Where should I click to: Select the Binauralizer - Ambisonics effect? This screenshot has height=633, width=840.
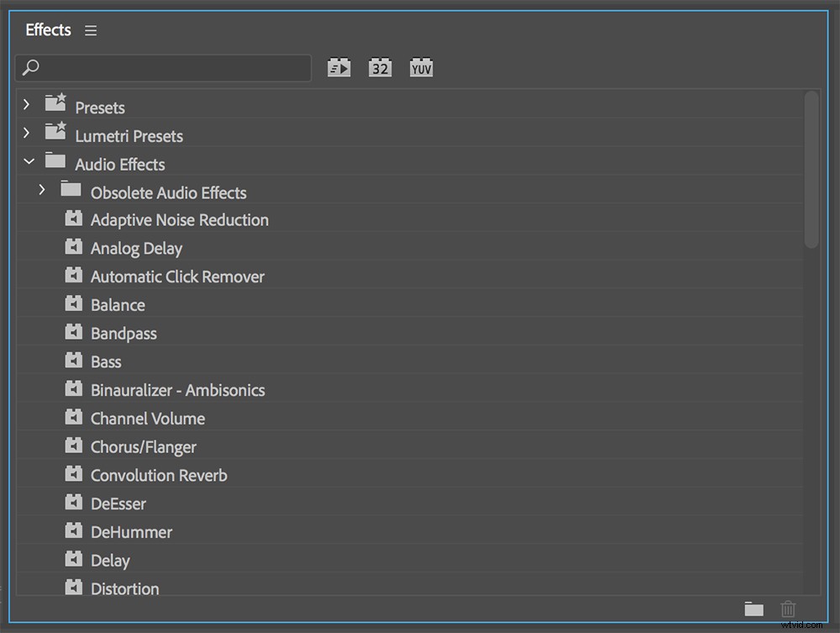click(x=177, y=390)
